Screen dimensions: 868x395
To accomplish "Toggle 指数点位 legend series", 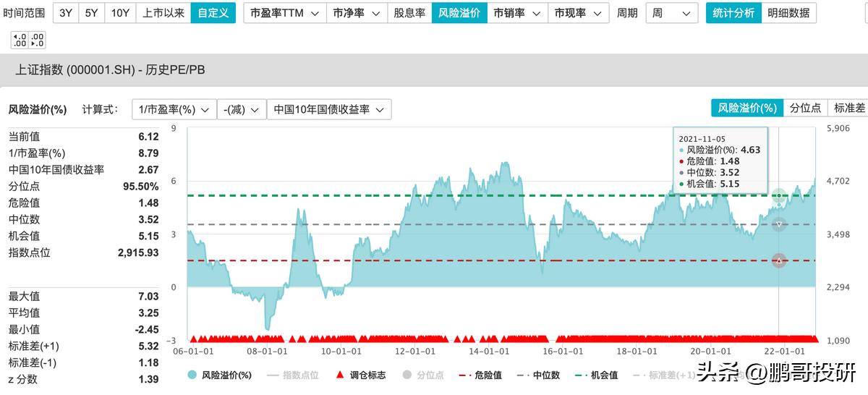I will pos(293,375).
